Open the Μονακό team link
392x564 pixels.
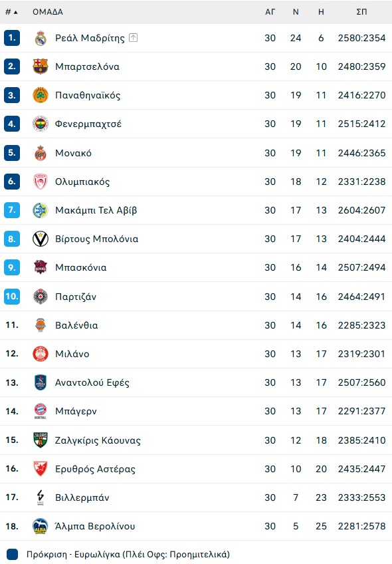point(73,153)
